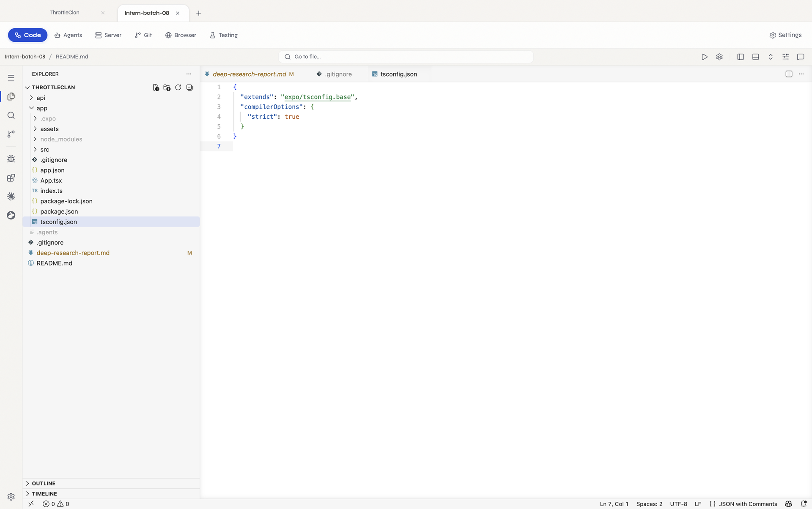
Task: Open the chat bubble icon in toolbar
Action: (801, 57)
